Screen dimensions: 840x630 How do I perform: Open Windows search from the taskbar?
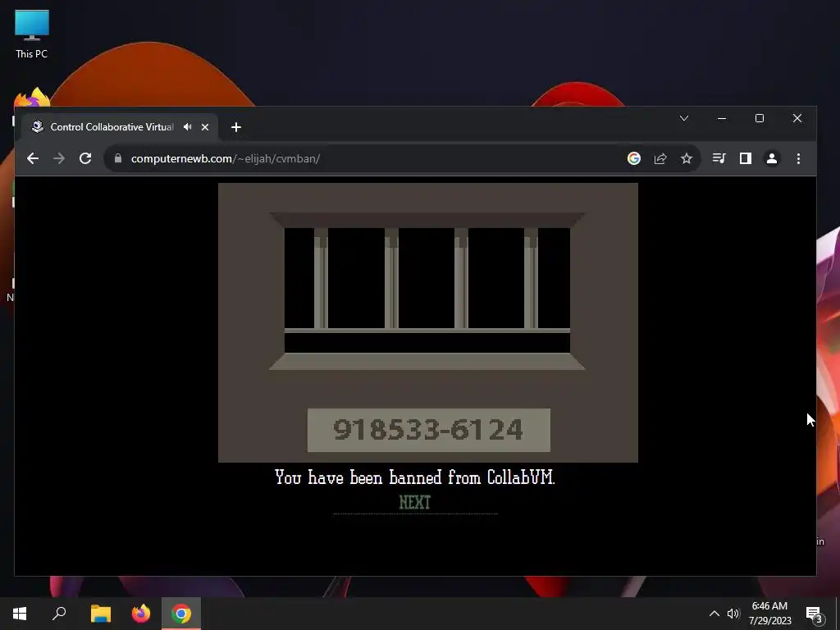[59, 614]
